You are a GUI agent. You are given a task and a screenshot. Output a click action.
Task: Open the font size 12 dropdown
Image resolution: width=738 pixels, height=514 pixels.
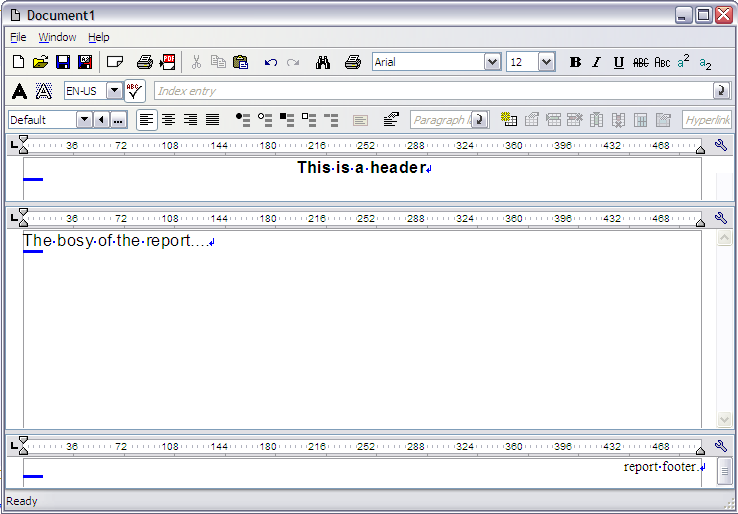click(x=546, y=62)
